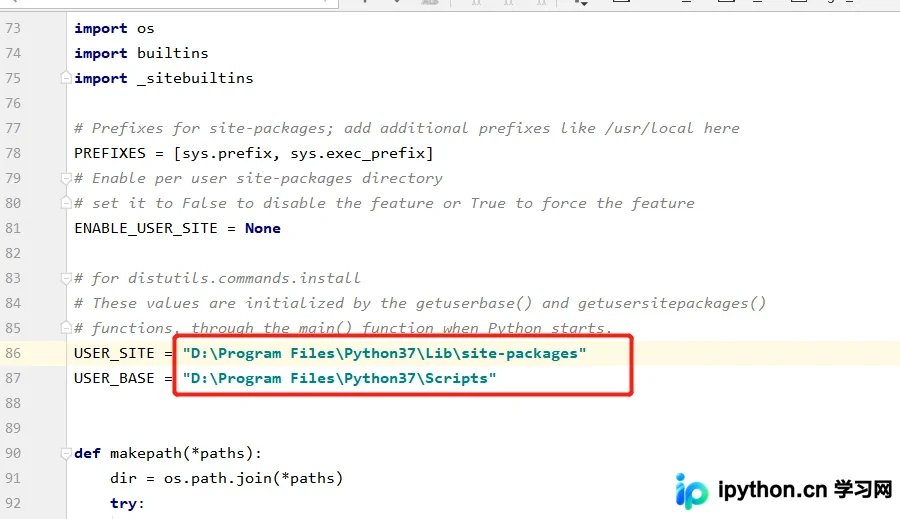This screenshot has height=519, width=900.
Task: Click gutter line number 78
Action: [13, 153]
